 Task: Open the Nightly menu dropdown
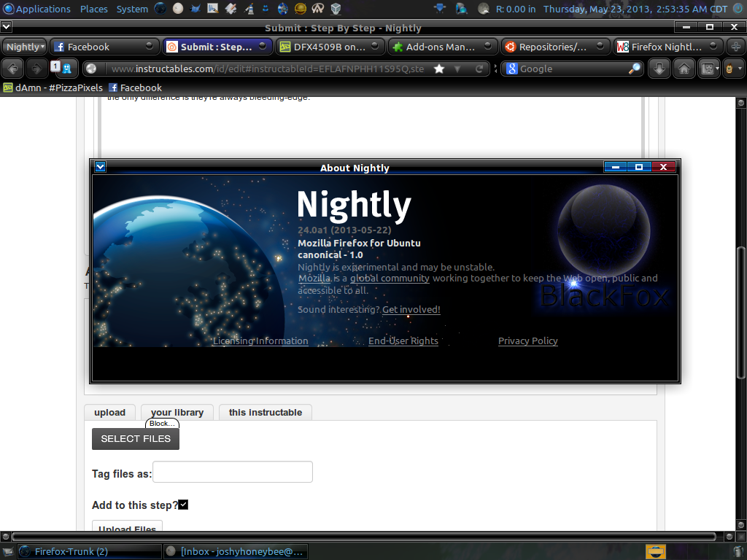click(24, 47)
